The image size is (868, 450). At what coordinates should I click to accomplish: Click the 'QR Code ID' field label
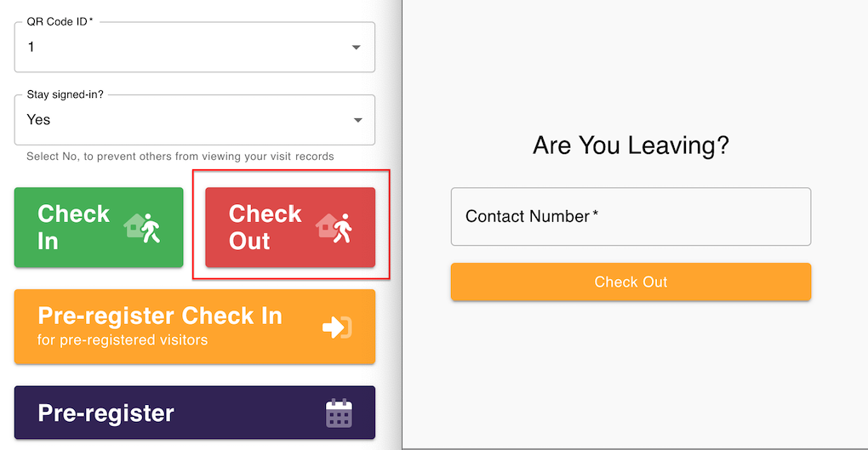(56, 22)
